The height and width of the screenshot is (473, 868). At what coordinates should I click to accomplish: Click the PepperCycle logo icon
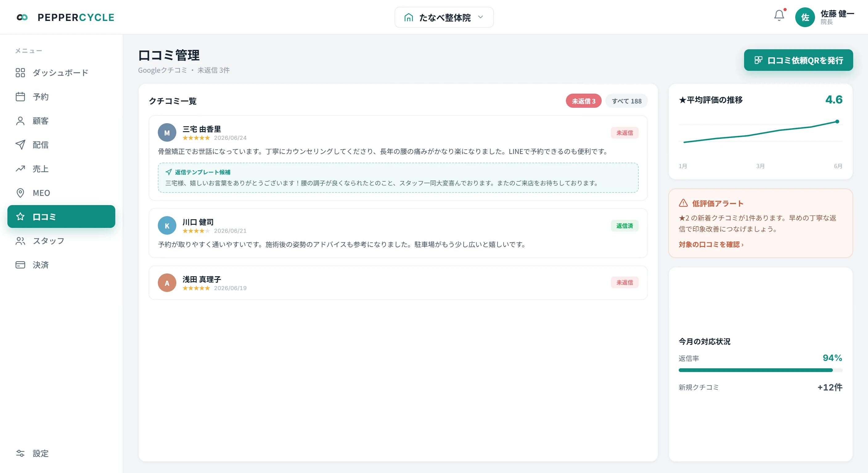pos(22,17)
